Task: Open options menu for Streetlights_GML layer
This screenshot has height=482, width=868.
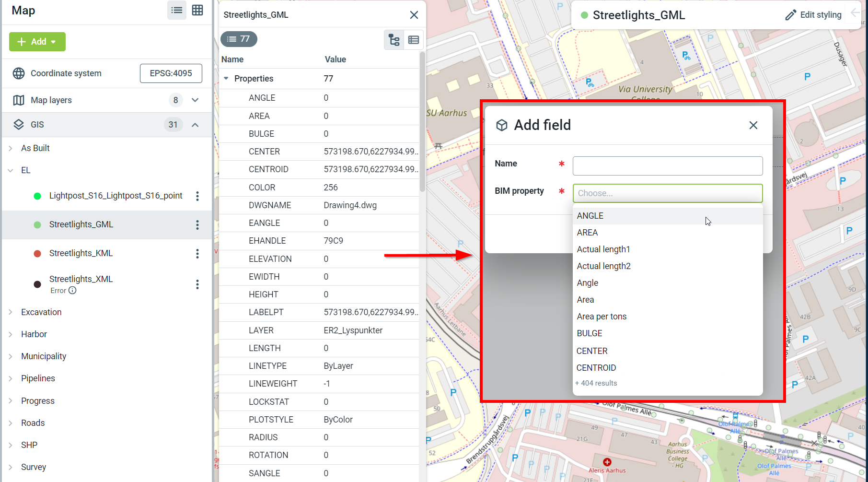Action: tap(197, 225)
